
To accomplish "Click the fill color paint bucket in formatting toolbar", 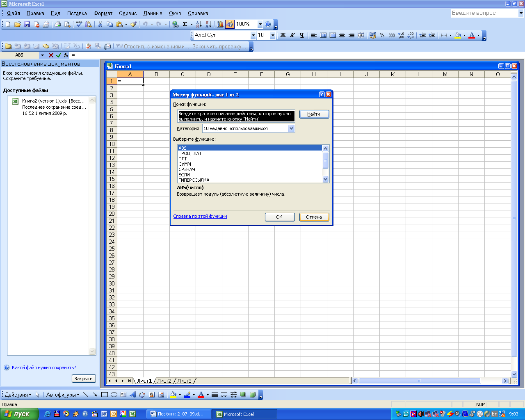I will pos(458,35).
